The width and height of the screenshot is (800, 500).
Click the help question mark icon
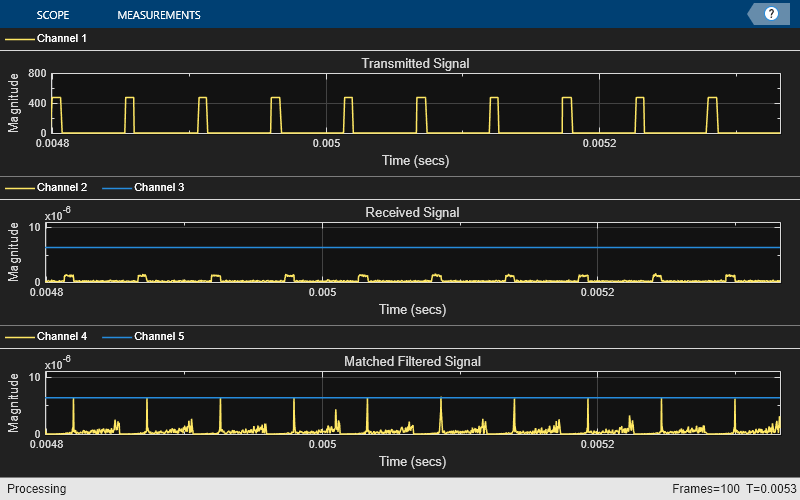click(x=771, y=14)
